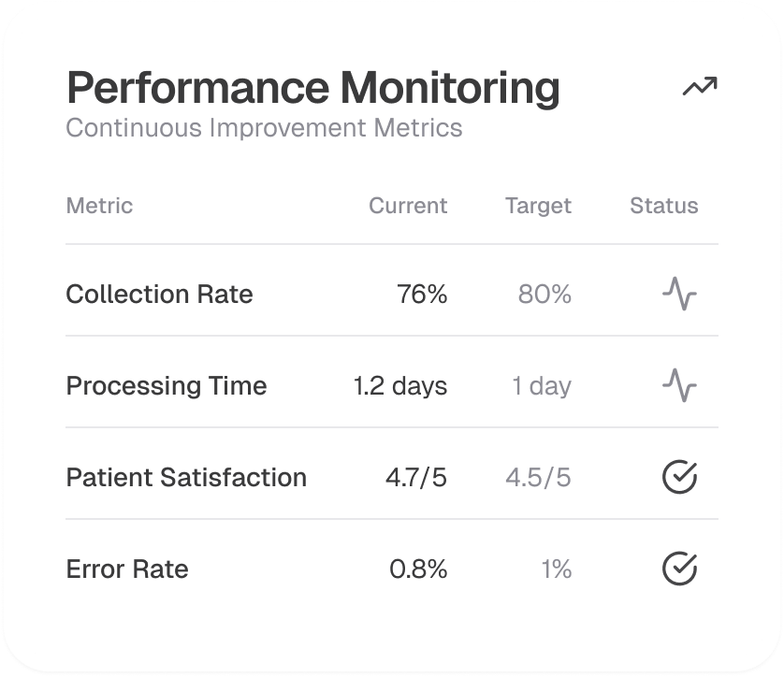Image resolution: width=784 pixels, height=677 pixels.
Task: Select the Status column header
Action: [x=664, y=206]
